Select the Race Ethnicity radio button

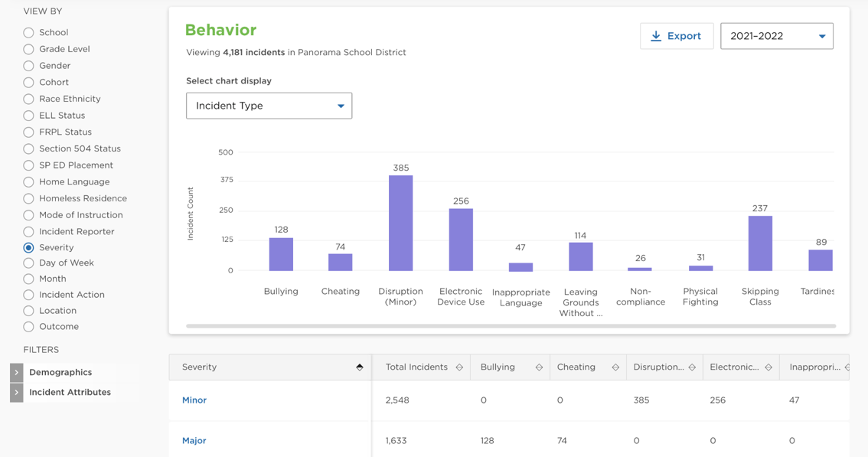pos(28,99)
